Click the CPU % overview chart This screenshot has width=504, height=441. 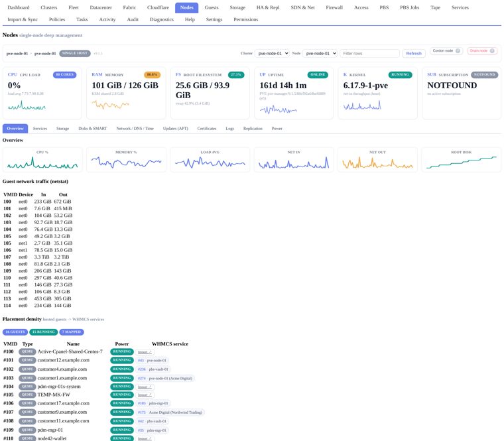click(42, 160)
